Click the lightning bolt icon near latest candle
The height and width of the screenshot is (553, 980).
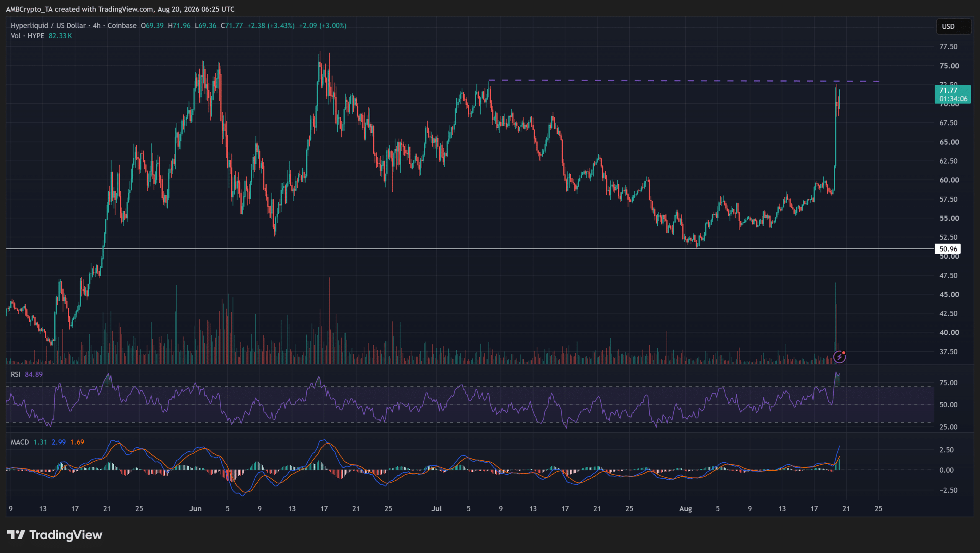click(840, 357)
